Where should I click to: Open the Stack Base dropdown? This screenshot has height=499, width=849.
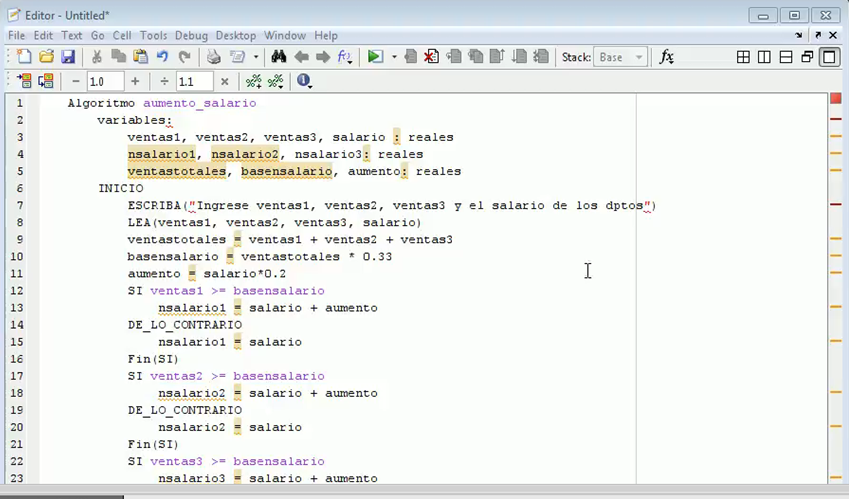click(x=621, y=57)
